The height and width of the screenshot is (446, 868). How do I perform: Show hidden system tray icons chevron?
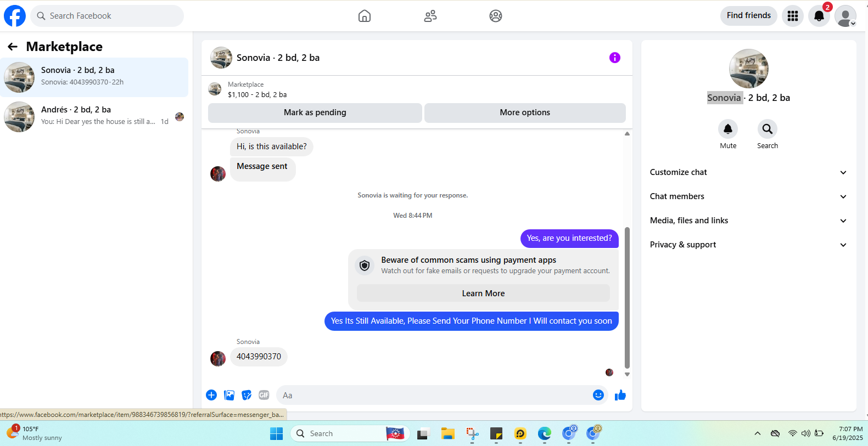[758, 433]
